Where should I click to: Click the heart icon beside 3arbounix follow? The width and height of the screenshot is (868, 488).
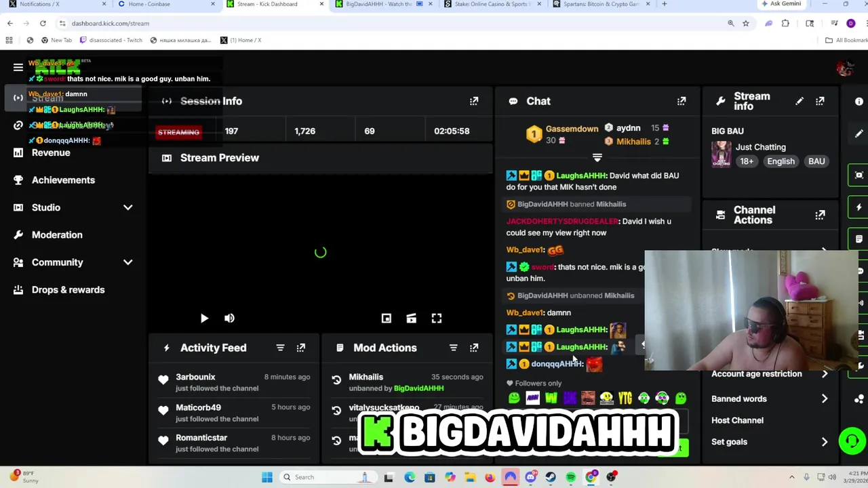point(163,380)
